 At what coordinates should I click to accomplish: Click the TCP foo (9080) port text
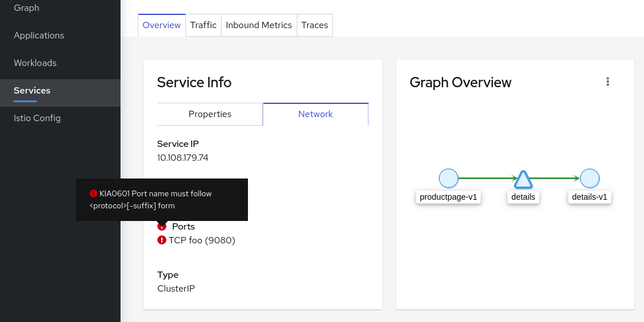[x=201, y=240]
